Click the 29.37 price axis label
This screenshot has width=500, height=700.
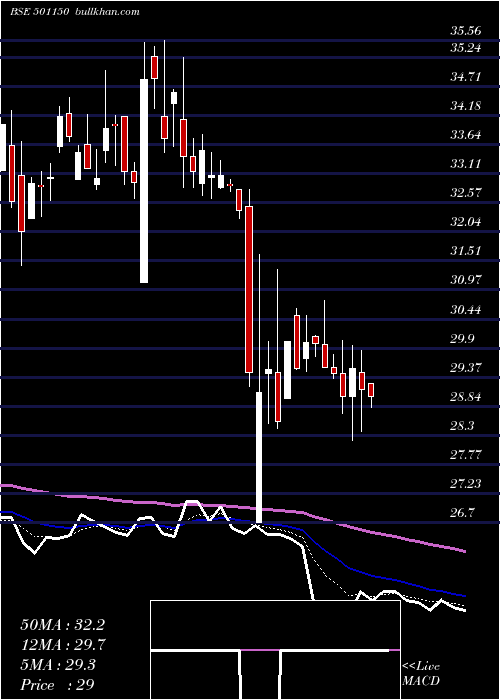pos(466,368)
